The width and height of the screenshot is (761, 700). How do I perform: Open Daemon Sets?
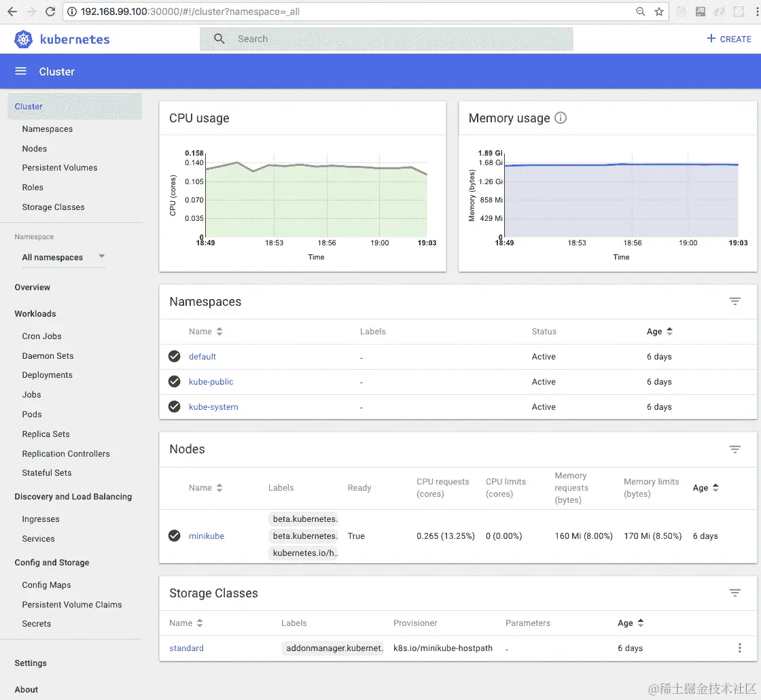point(48,356)
